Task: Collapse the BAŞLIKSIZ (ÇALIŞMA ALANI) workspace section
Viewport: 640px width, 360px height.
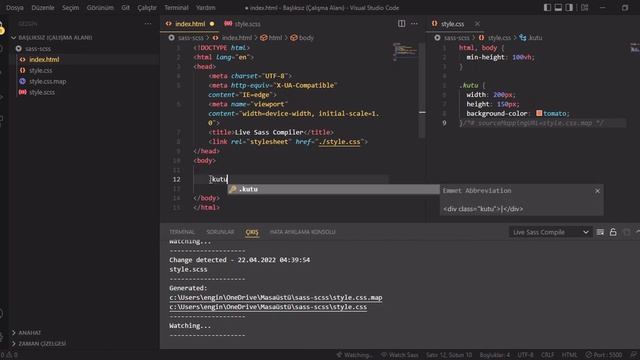Action: coord(55,38)
